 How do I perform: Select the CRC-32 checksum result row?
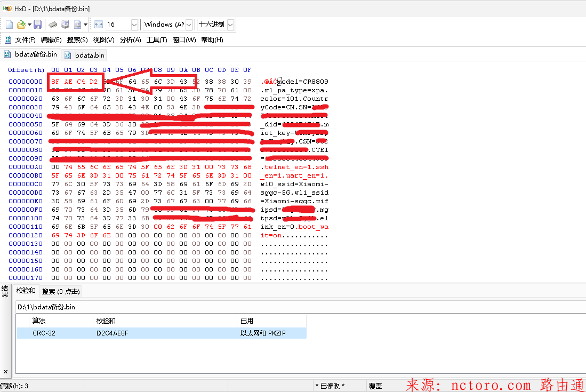point(160,333)
